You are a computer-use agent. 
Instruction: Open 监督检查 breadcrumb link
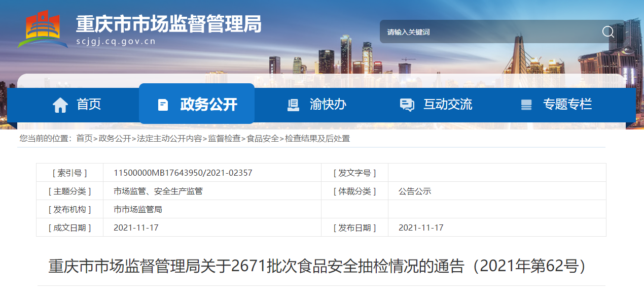click(224, 138)
